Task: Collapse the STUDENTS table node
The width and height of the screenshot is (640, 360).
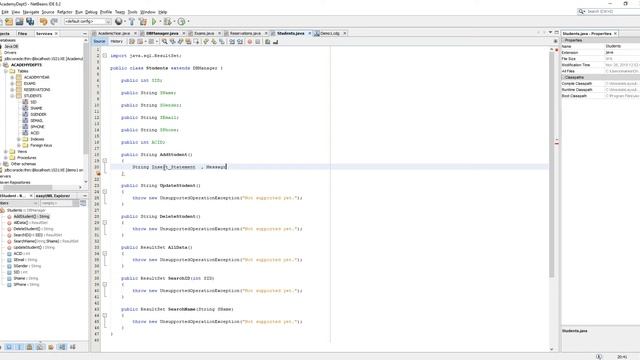Action: (x=12, y=96)
